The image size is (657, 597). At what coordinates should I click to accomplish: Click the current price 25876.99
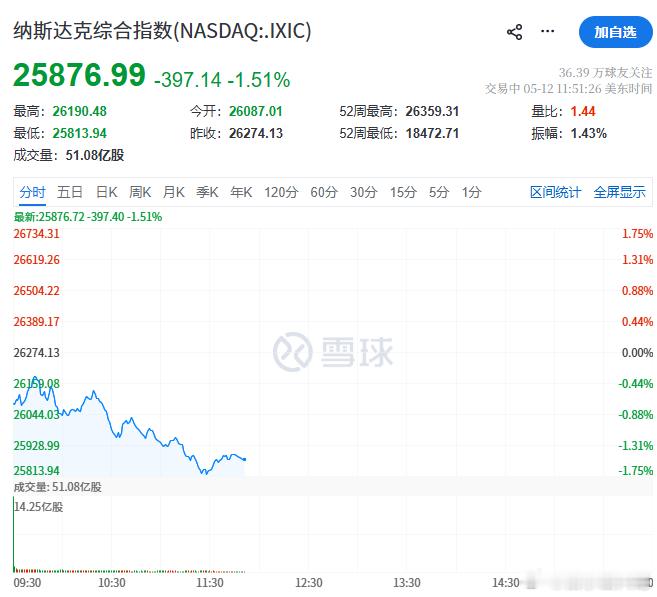pyautogui.click(x=79, y=75)
